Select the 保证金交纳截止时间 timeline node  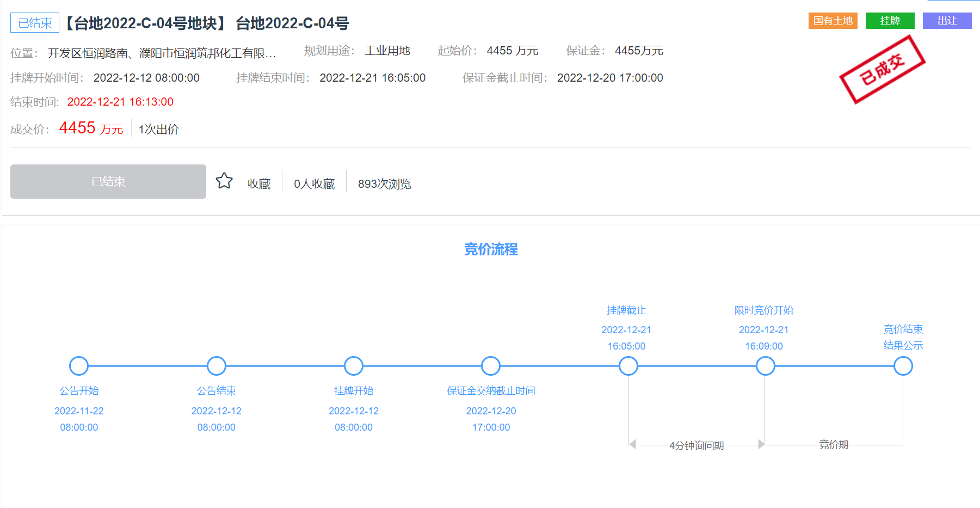point(491,366)
